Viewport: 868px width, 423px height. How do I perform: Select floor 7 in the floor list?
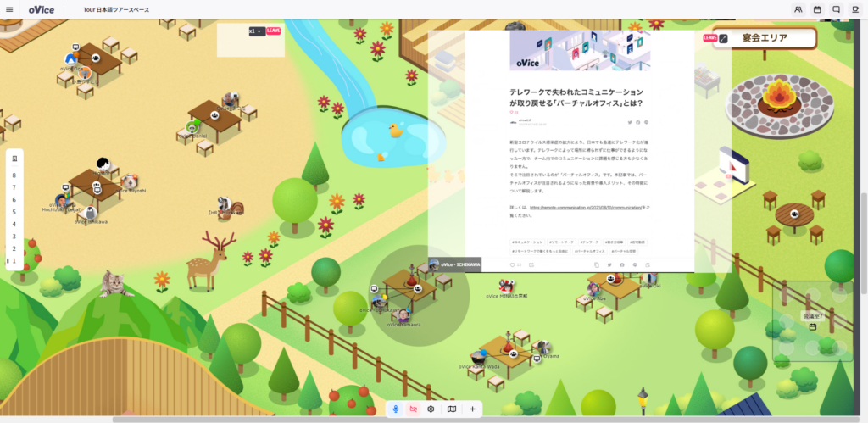click(14, 187)
